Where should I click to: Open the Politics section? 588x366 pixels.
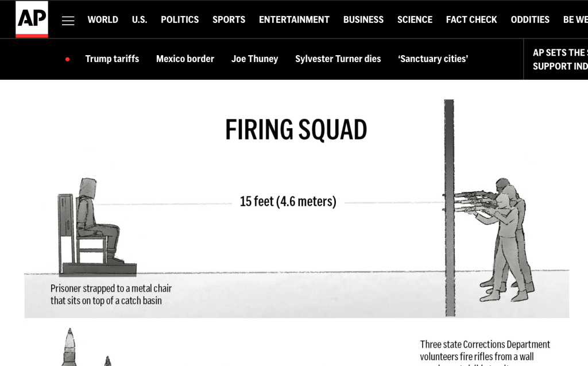(x=180, y=20)
